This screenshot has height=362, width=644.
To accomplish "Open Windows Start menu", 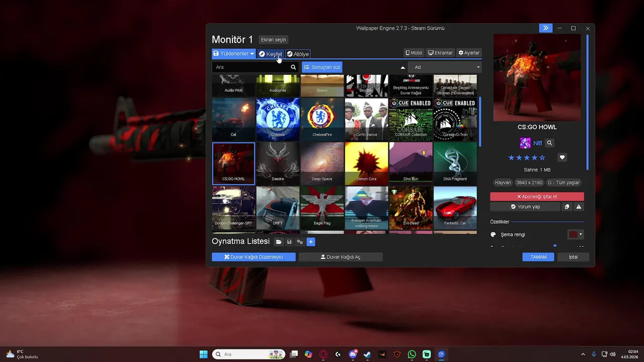I will 203,354.
